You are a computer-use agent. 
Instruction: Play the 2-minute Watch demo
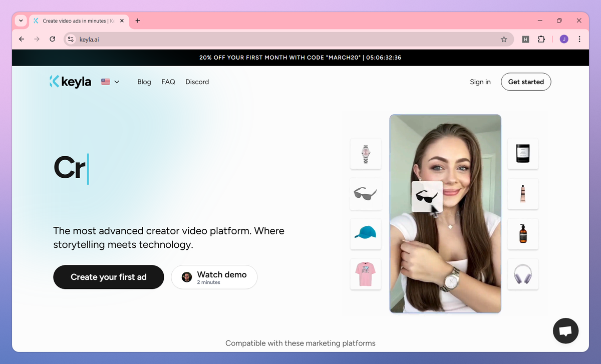click(x=214, y=277)
